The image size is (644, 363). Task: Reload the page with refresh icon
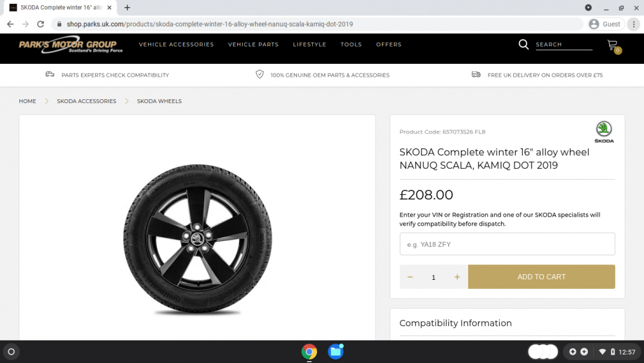click(x=40, y=25)
